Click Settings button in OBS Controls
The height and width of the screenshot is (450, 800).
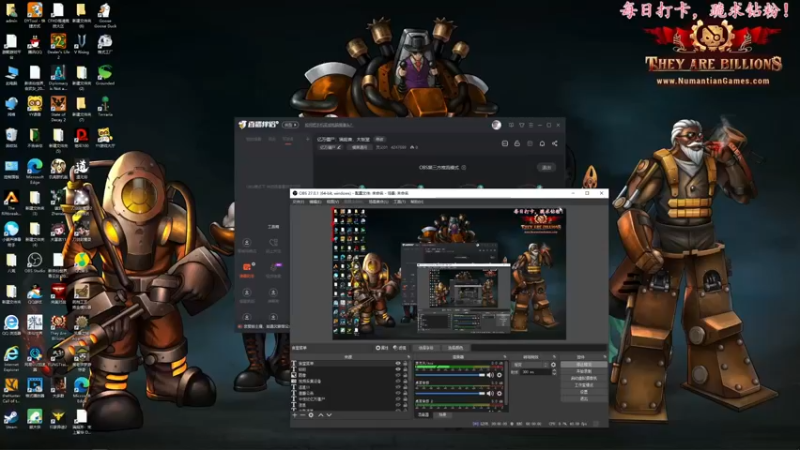tap(584, 392)
